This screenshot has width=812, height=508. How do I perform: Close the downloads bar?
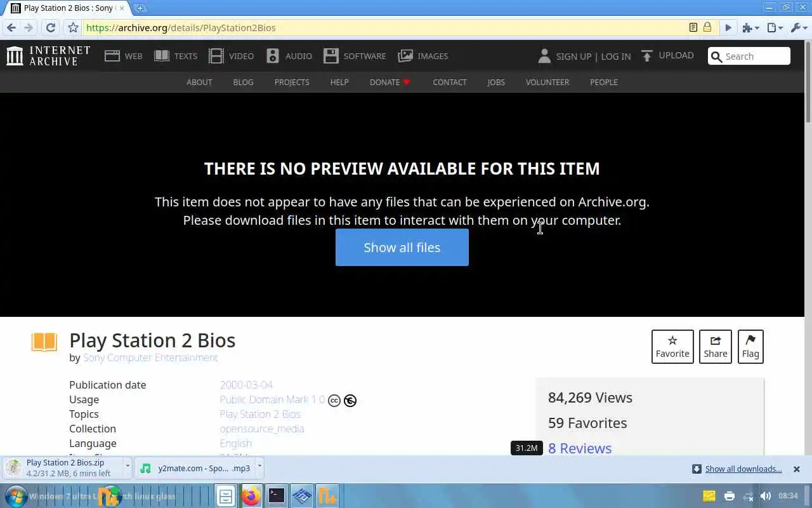tap(797, 469)
